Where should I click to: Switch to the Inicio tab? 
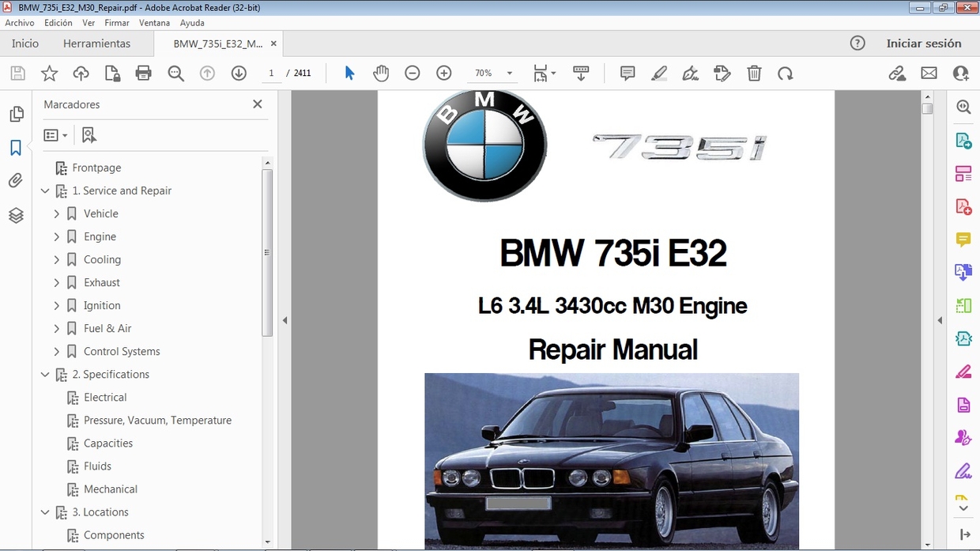[x=25, y=43]
